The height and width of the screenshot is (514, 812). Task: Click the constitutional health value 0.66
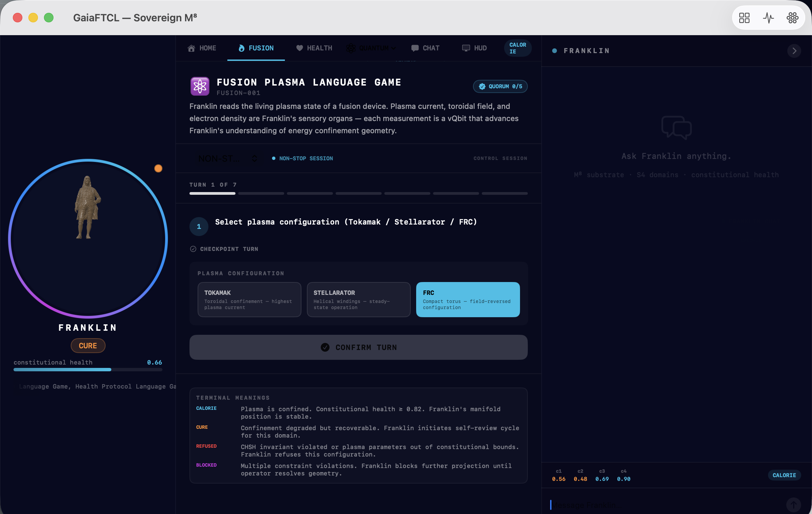coord(155,362)
